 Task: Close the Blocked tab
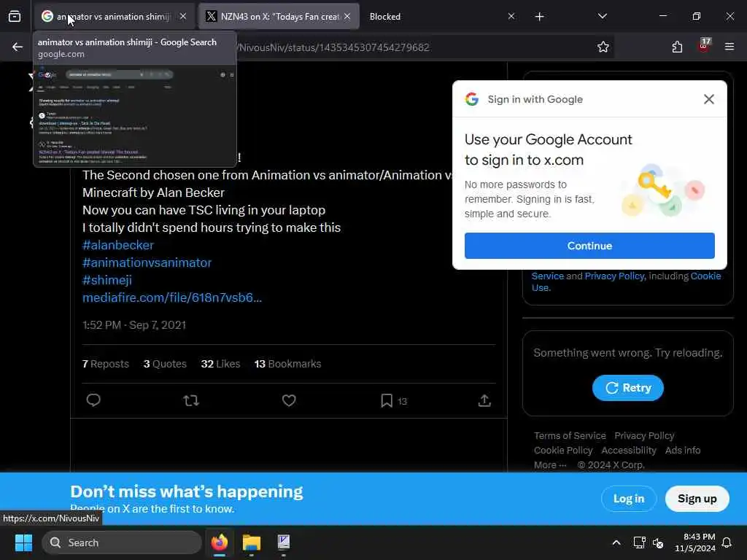click(x=511, y=17)
